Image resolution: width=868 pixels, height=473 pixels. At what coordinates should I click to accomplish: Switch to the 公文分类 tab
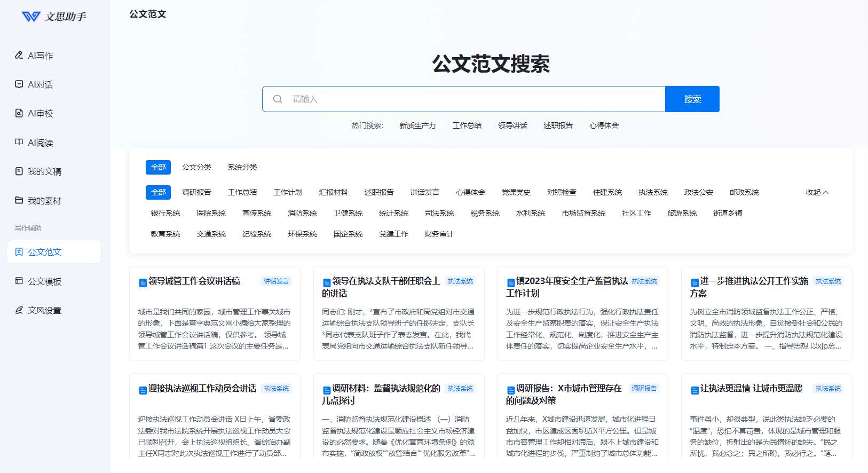click(196, 167)
